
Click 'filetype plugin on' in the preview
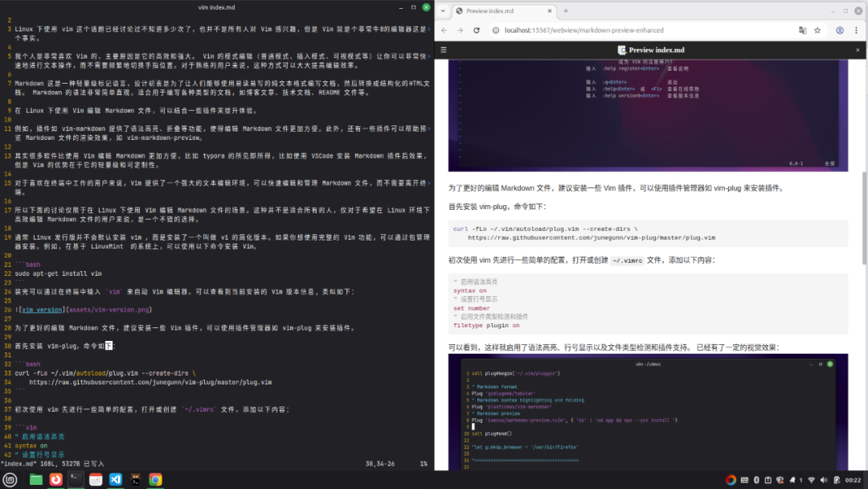(x=486, y=326)
